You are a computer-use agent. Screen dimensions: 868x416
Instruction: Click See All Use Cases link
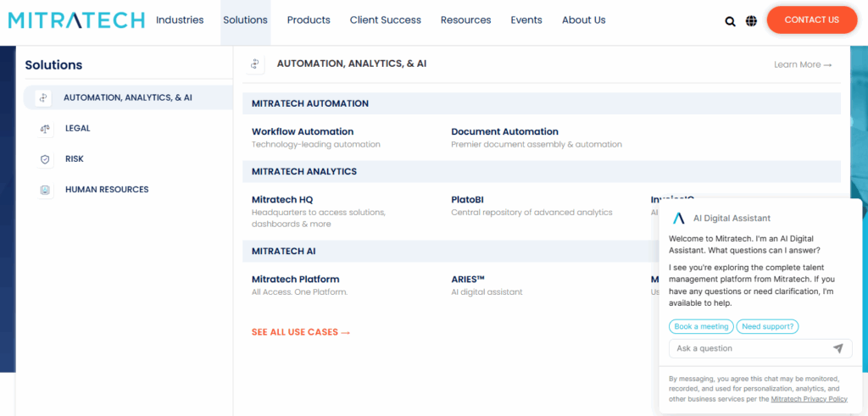(301, 332)
